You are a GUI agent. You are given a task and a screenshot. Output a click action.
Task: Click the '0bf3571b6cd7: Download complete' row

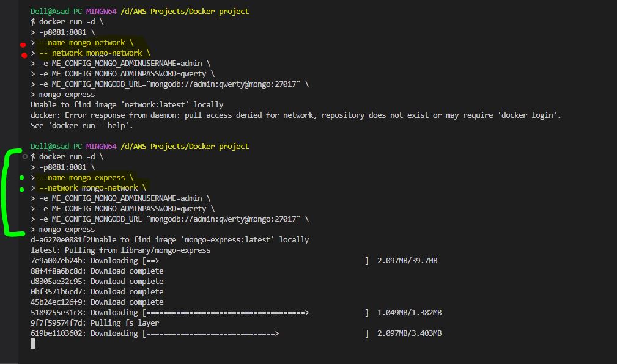(97, 292)
